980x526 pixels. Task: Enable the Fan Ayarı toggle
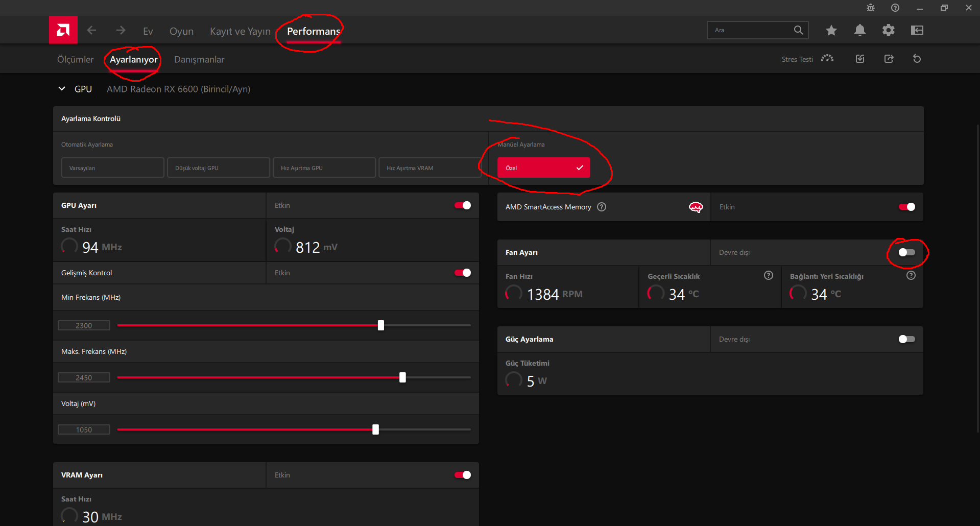click(907, 252)
